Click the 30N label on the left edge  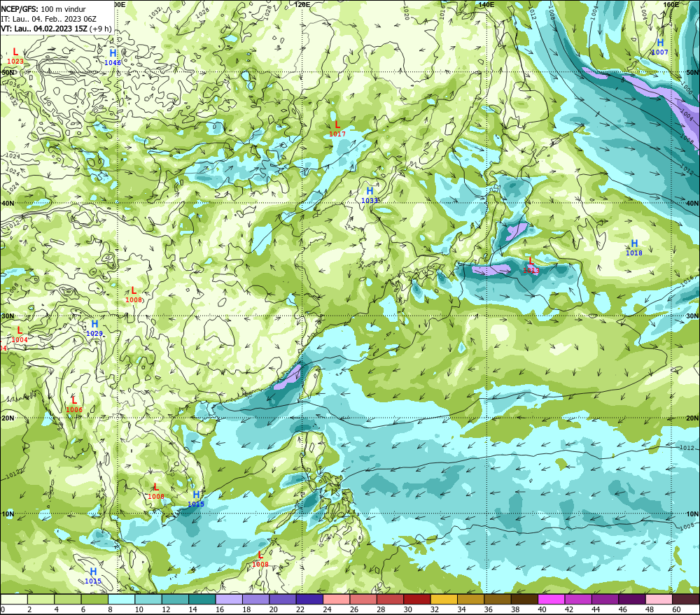click(x=8, y=316)
